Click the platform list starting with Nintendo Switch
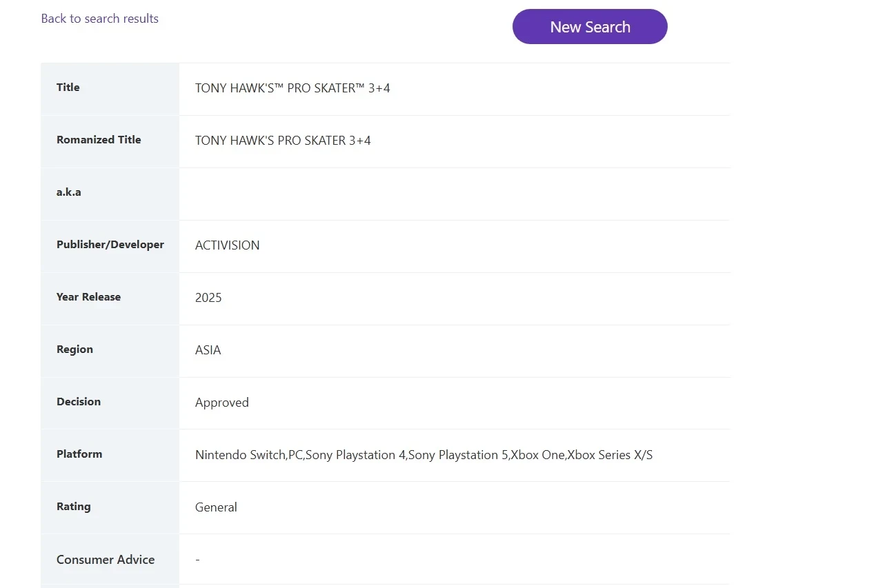This screenshot has height=588, width=885. tap(424, 455)
